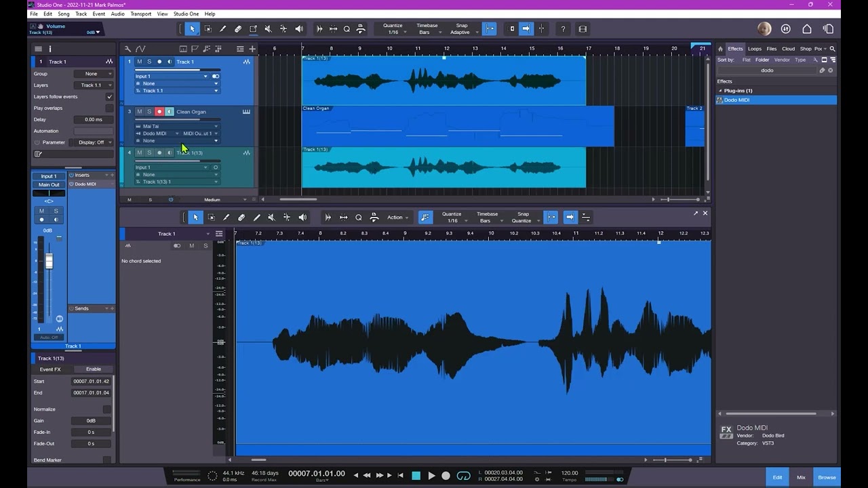Open the Transport menu
This screenshot has height=488, width=868.
(140, 14)
